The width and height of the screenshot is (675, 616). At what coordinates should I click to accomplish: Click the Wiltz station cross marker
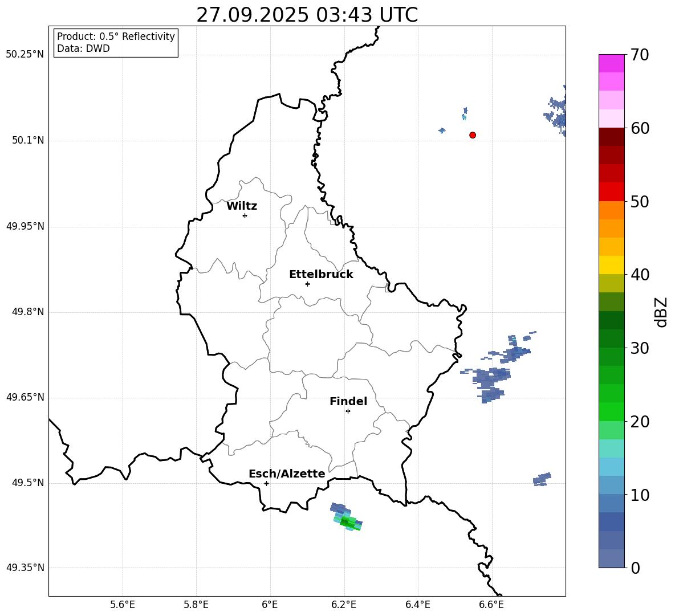coord(245,215)
